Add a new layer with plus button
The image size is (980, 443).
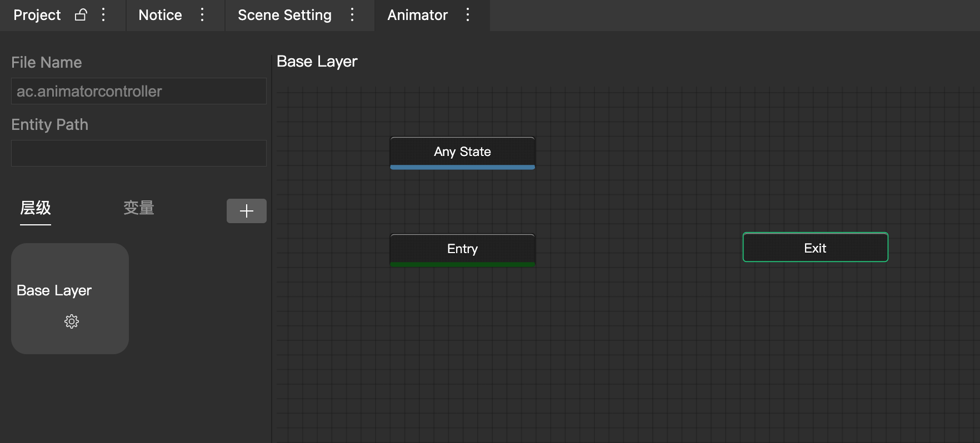point(247,211)
